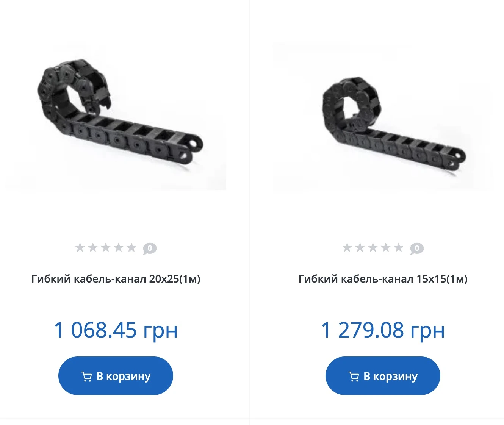Viewport: 504px width, 425px height.
Task: Click fifth rating star for 20x25 product
Action: [x=131, y=248]
